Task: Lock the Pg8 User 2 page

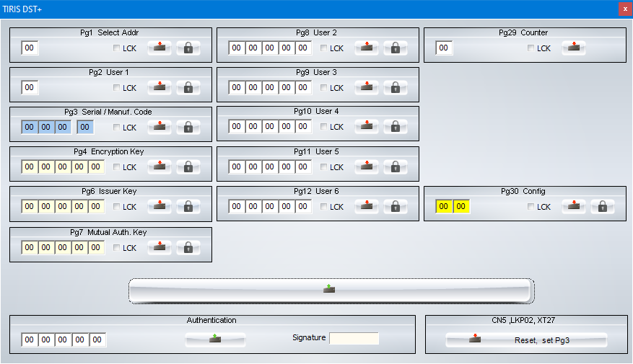Action: coord(396,48)
